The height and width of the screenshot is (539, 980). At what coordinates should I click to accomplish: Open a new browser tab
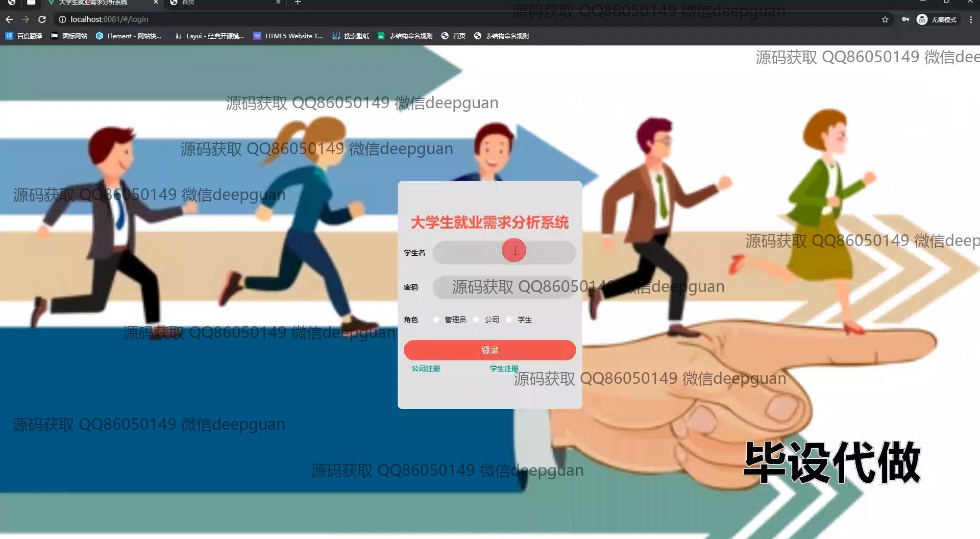point(298,3)
